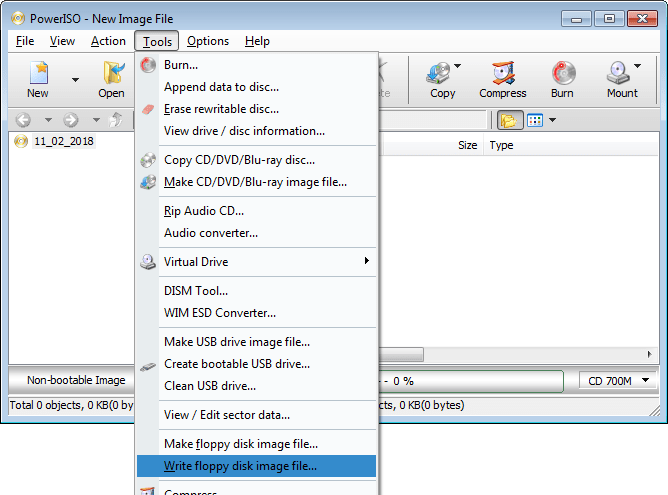Choose Erase rewritable disc...
The width and height of the screenshot is (668, 495).
256,109
